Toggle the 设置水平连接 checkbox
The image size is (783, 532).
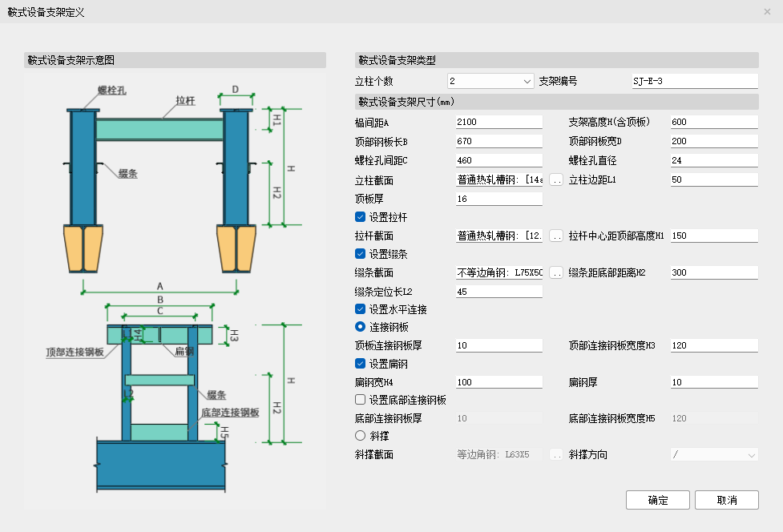(x=361, y=309)
